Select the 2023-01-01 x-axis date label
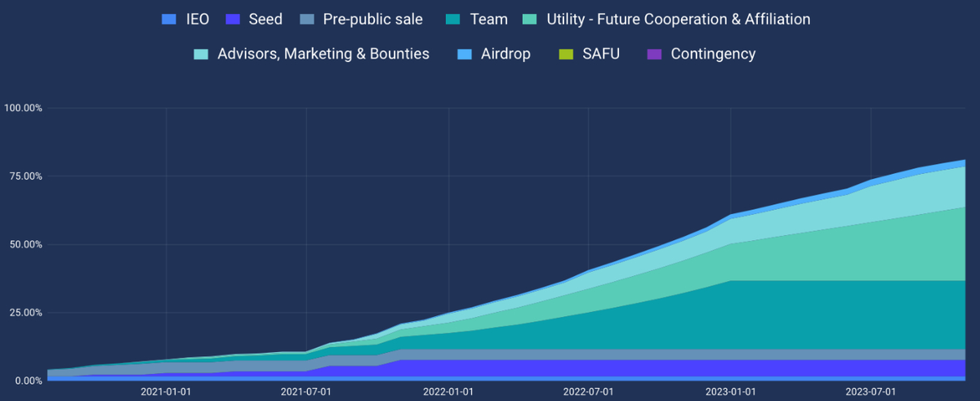Image resolution: width=980 pixels, height=401 pixels. [730, 392]
